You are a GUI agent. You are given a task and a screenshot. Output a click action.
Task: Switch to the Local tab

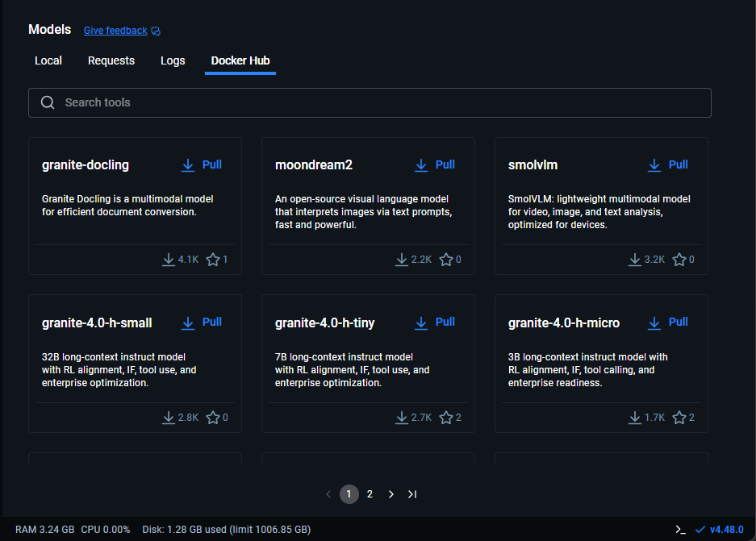48,60
